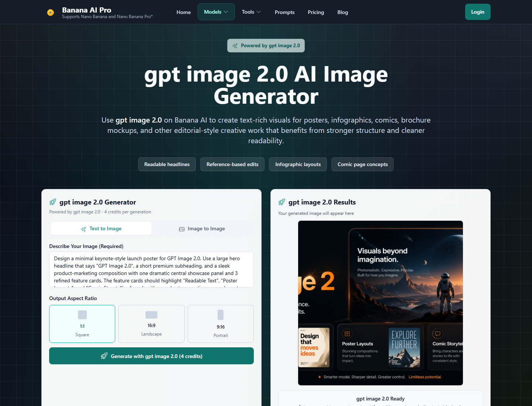Image resolution: width=532 pixels, height=406 pixels.
Task: Click rocket icon beside Generator heading
Action: pos(53,202)
